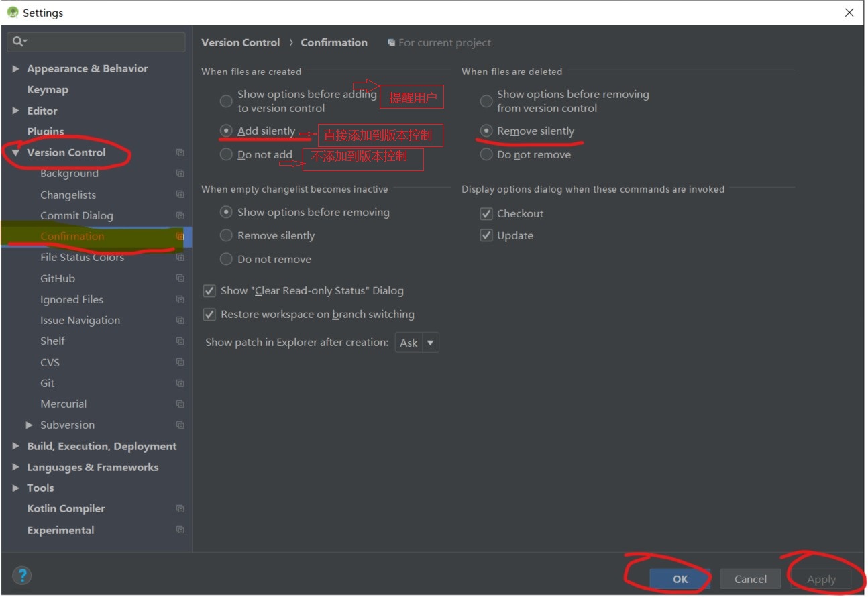
Task: Click the help question mark icon
Action: pos(22,576)
